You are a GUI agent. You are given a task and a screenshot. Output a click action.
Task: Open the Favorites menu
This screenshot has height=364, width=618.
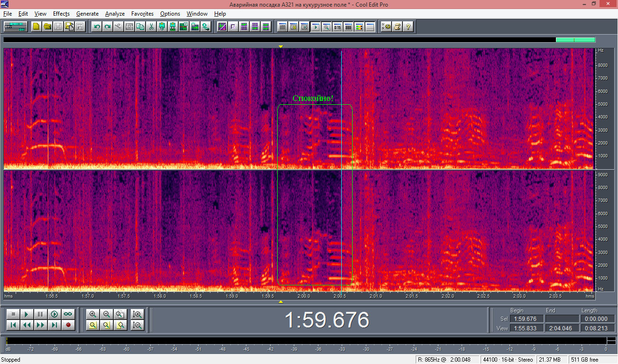[142, 14]
